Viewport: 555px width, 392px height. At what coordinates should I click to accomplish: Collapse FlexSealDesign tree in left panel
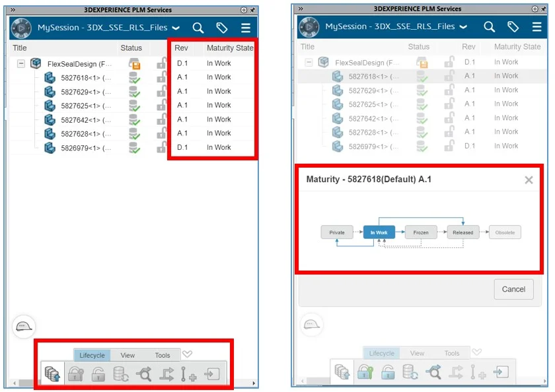(x=21, y=63)
